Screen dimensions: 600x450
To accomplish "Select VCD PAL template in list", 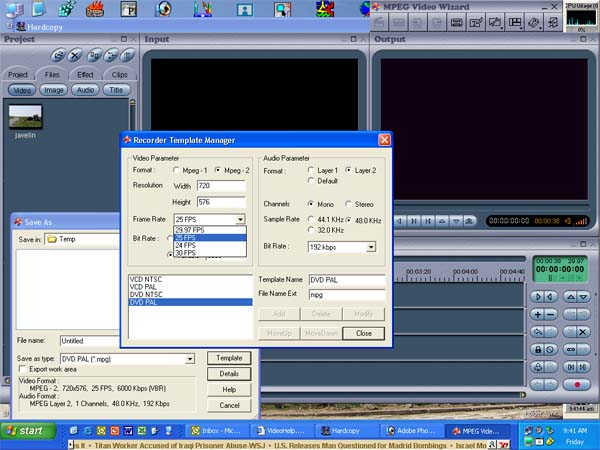I will point(191,287).
